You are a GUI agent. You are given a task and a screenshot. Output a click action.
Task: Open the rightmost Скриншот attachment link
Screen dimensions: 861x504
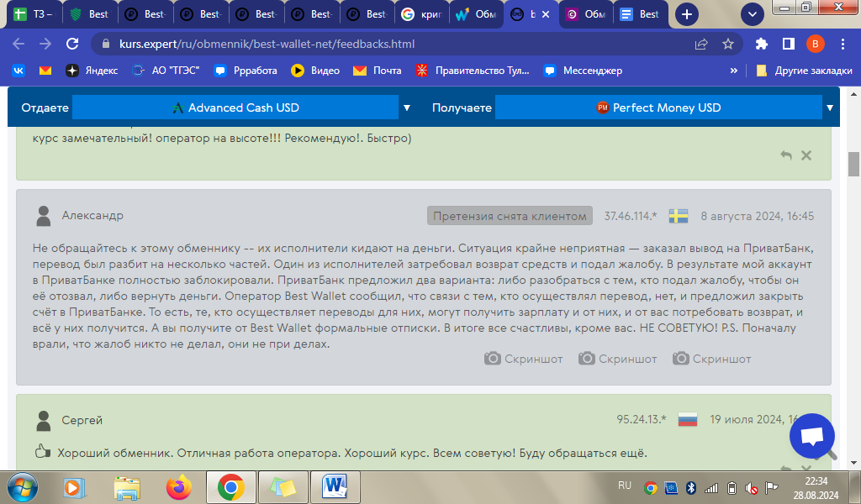[x=711, y=359]
